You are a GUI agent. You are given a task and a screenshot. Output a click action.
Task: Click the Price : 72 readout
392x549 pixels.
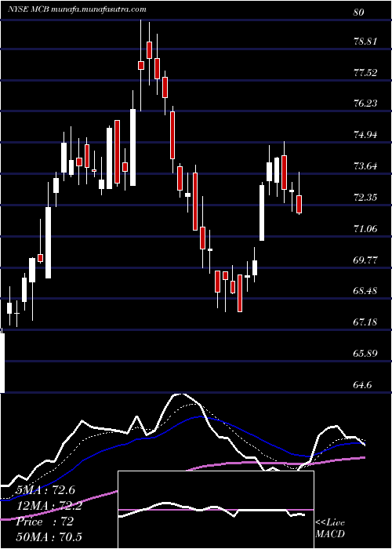pyautogui.click(x=45, y=522)
